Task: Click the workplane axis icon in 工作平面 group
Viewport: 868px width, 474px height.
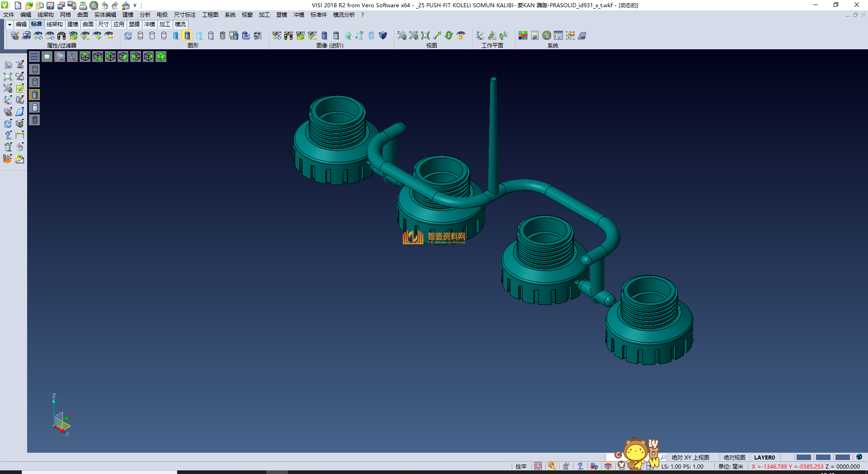Action: click(480, 35)
